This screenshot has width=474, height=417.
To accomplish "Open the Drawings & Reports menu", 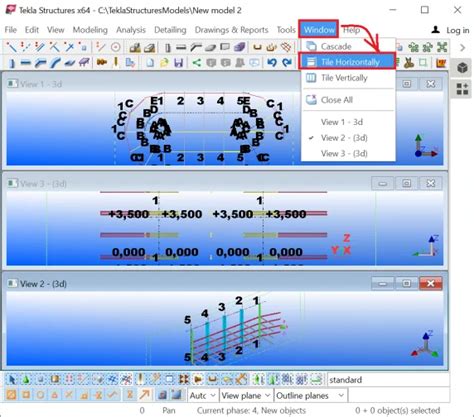I will [231, 30].
